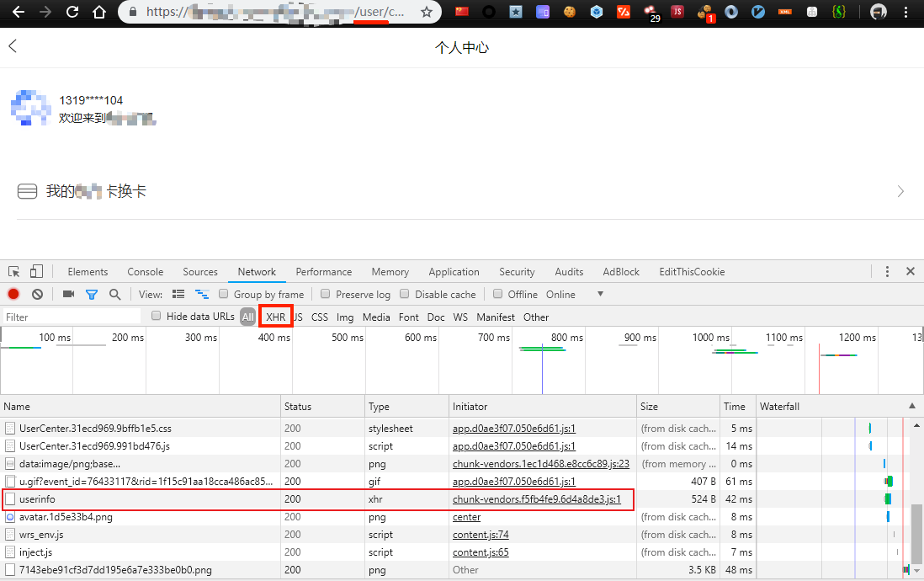Stop recording with the red record button
This screenshot has width=924, height=581.
click(x=13, y=294)
